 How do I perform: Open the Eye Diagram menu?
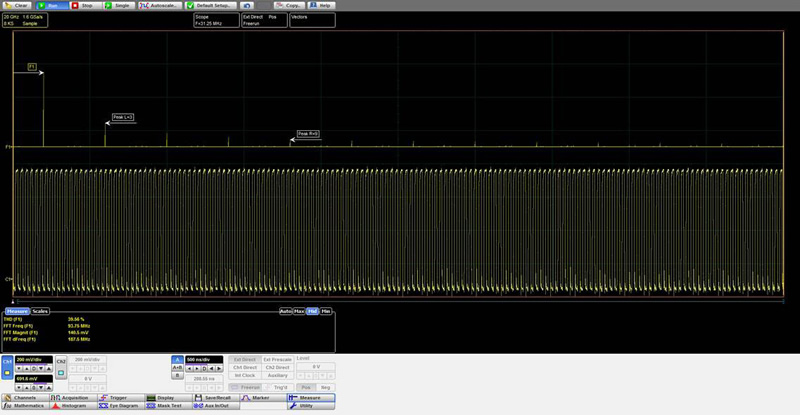pyautogui.click(x=119, y=406)
